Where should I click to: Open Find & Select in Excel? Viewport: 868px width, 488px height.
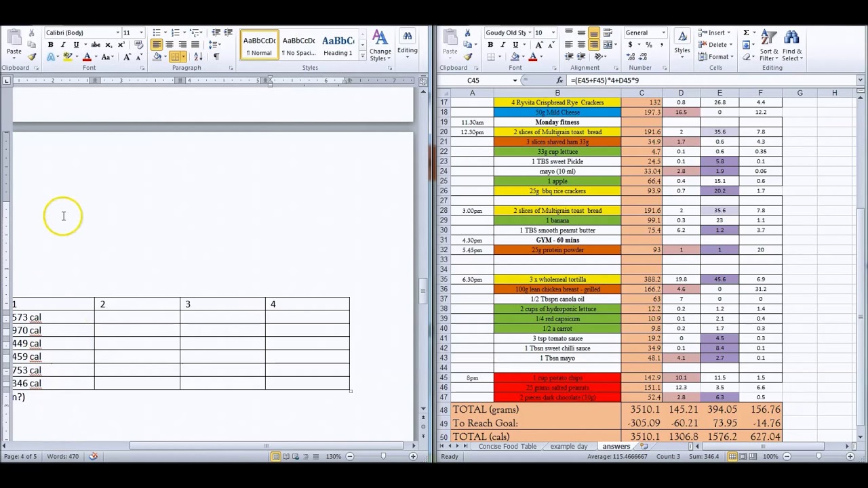pyautogui.click(x=792, y=45)
